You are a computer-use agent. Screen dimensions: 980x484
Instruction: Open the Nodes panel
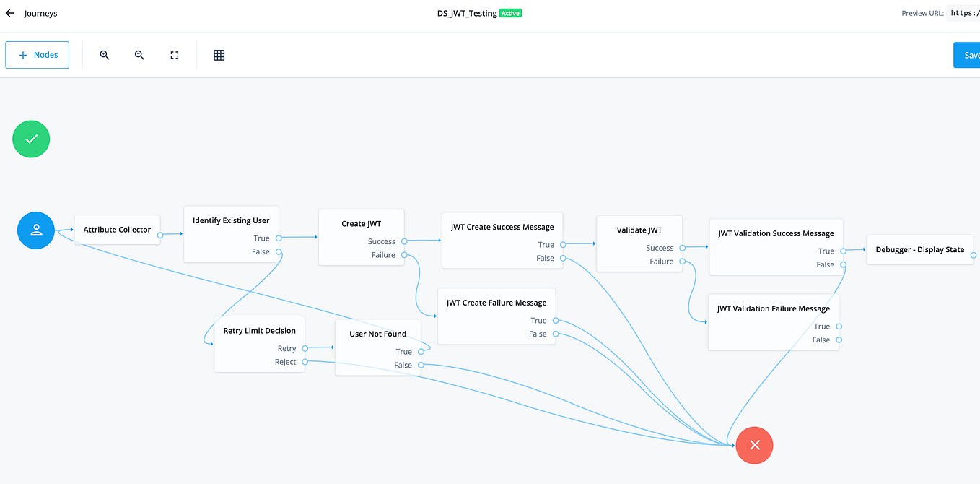(37, 54)
